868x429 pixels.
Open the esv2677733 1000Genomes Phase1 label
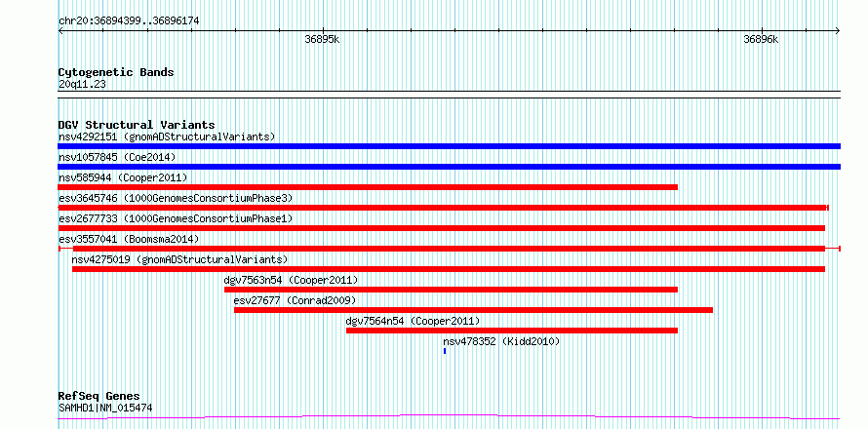click(x=176, y=218)
